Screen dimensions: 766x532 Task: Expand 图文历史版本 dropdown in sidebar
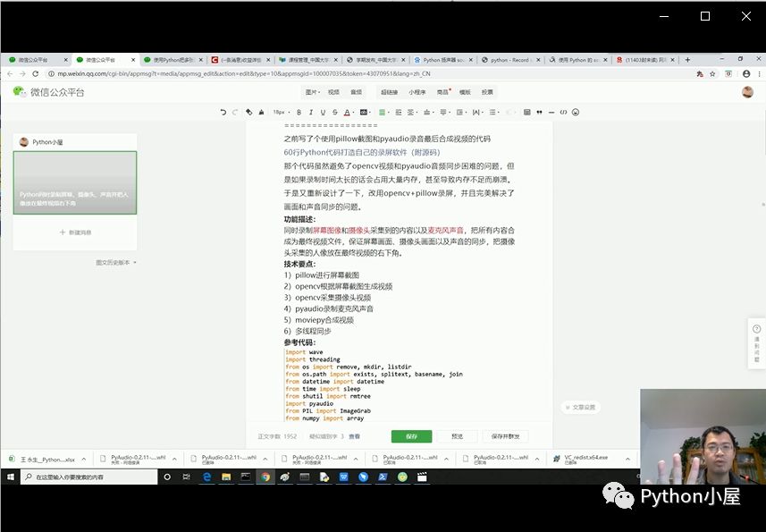[116, 262]
